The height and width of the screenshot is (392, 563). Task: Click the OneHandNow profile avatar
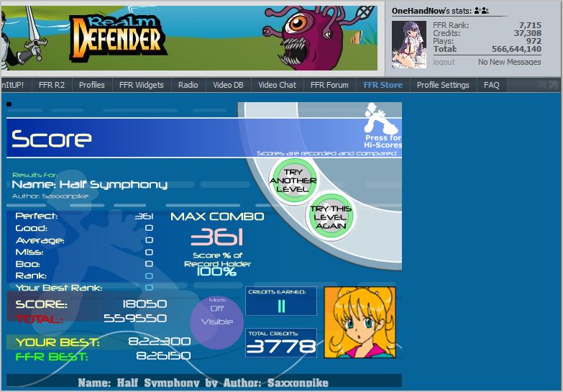409,44
